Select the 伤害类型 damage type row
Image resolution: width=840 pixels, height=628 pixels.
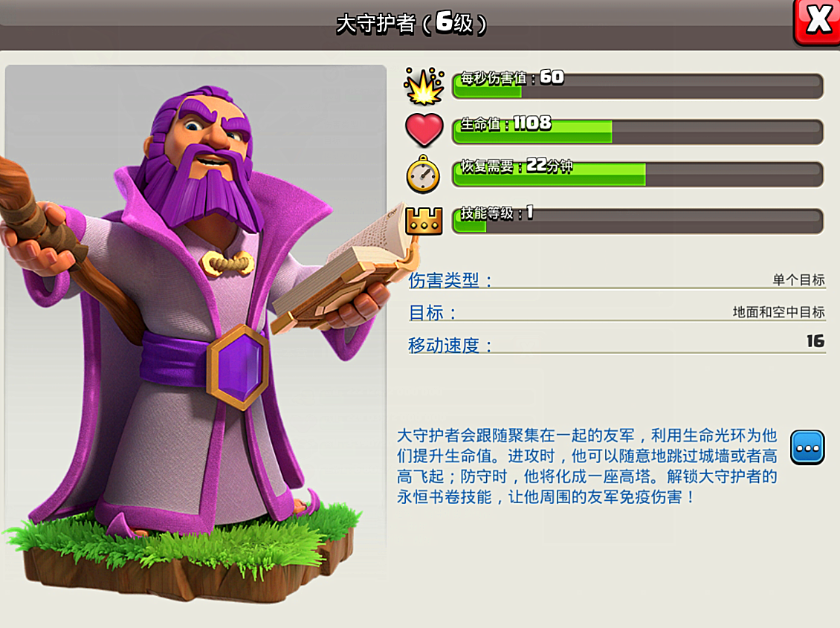pyautogui.click(x=616, y=280)
